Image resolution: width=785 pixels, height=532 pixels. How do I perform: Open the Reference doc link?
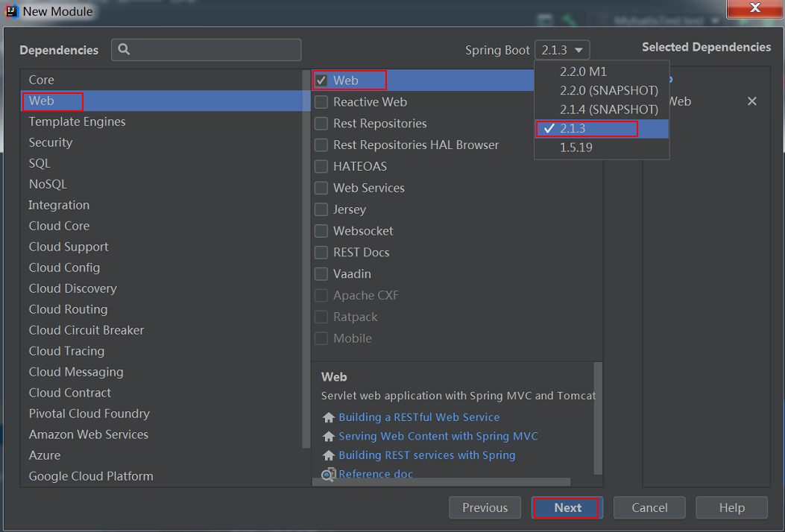point(376,474)
